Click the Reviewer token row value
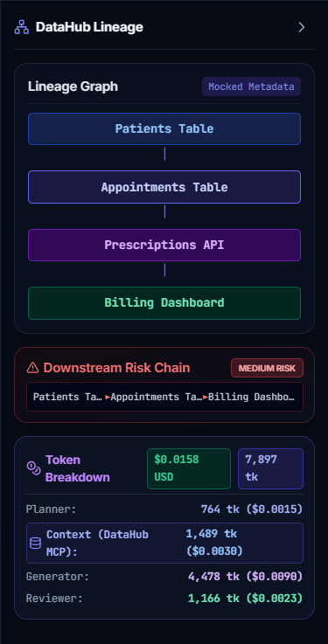This screenshot has width=328, height=644. 245,598
